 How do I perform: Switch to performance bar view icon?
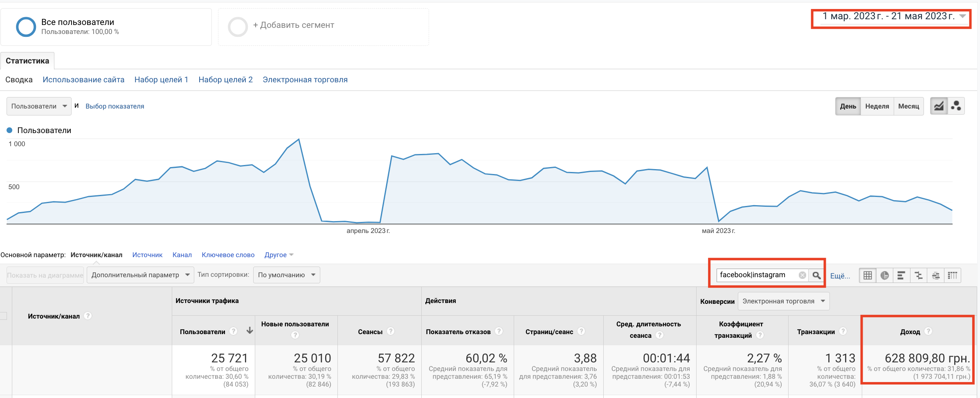901,276
